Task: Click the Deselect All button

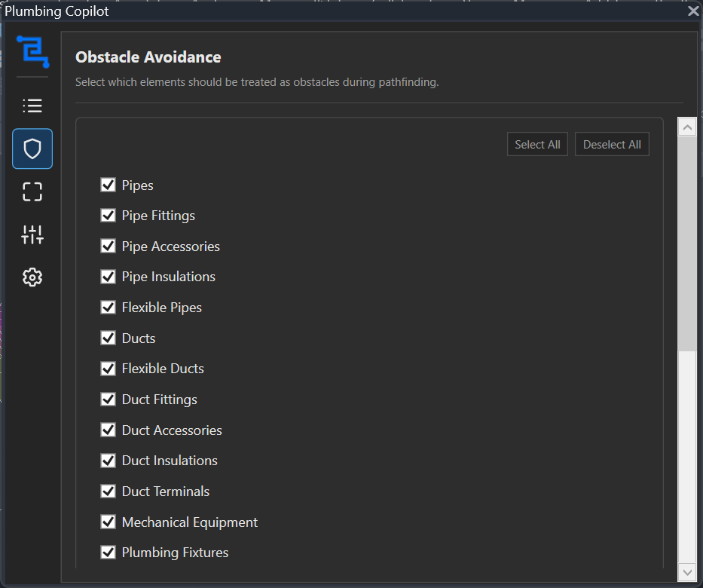Action: [612, 145]
